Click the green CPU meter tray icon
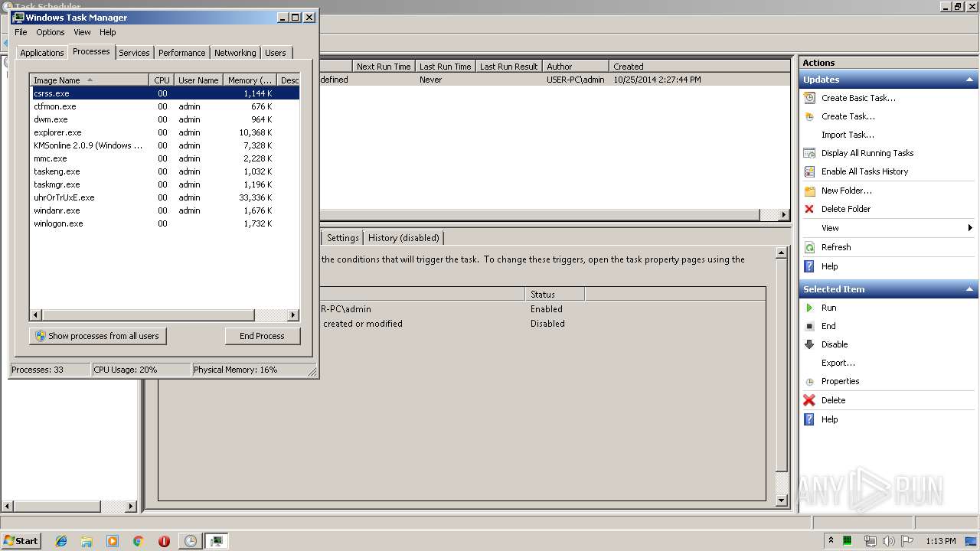 pos(848,541)
